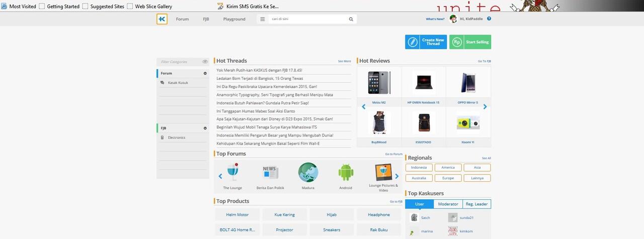Open thread 'Anamorphic Typography, Seni Tipografi'
Viewport: 644px width, 239px height.
coord(275,94)
